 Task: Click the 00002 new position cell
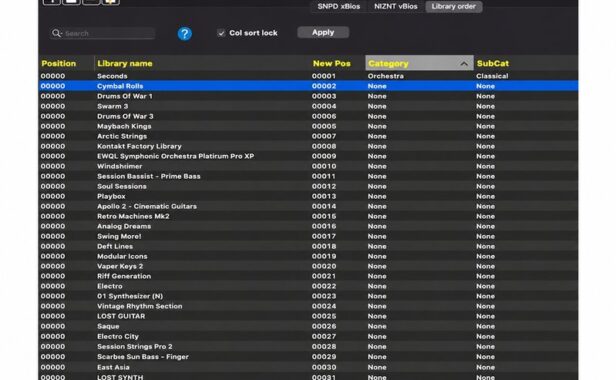[x=324, y=86]
